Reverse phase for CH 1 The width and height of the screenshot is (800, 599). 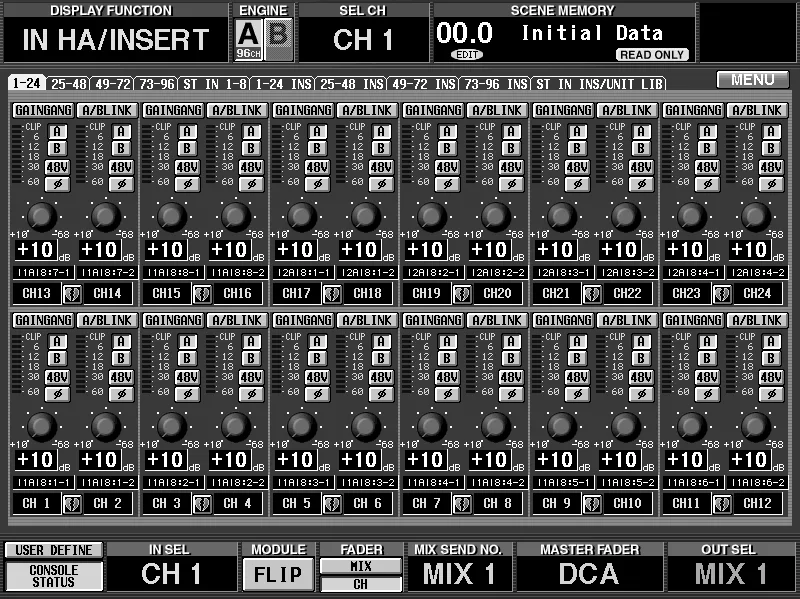click(57, 394)
